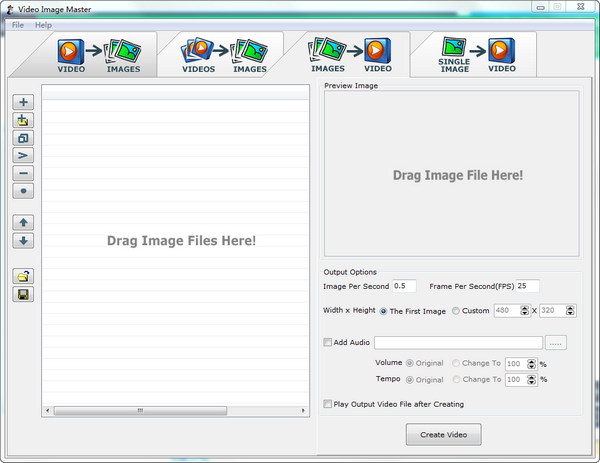Open the File menu
The image size is (600, 463).
(x=18, y=24)
